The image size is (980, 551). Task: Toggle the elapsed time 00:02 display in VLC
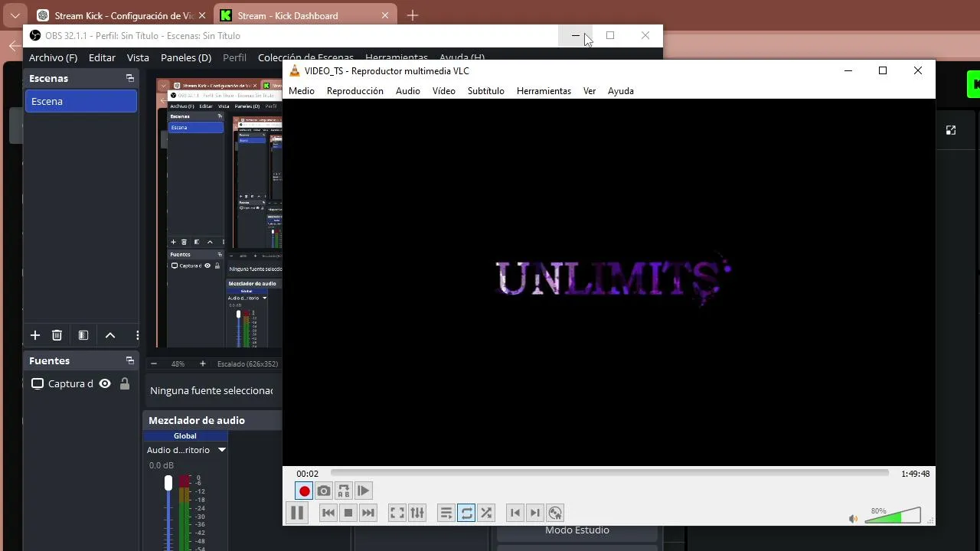click(x=308, y=474)
